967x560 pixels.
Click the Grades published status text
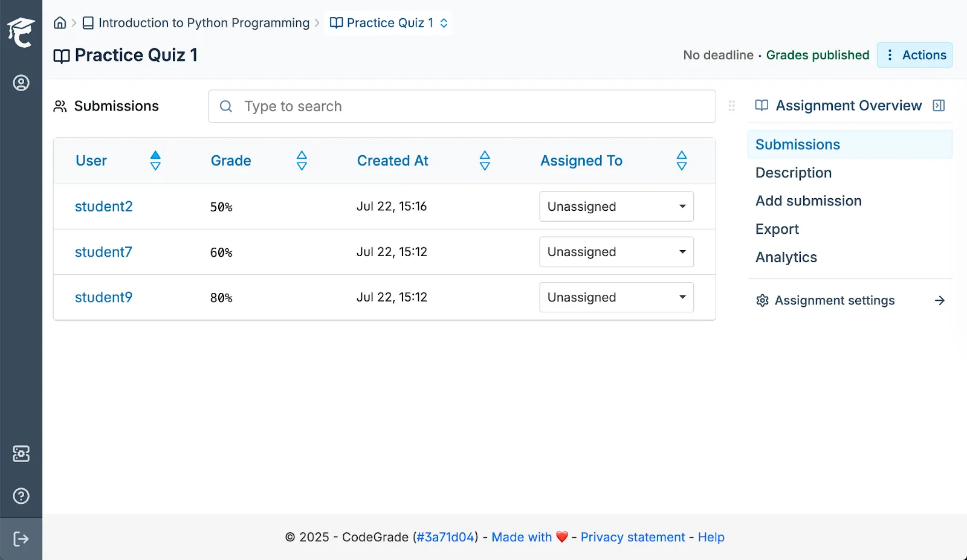coord(818,55)
